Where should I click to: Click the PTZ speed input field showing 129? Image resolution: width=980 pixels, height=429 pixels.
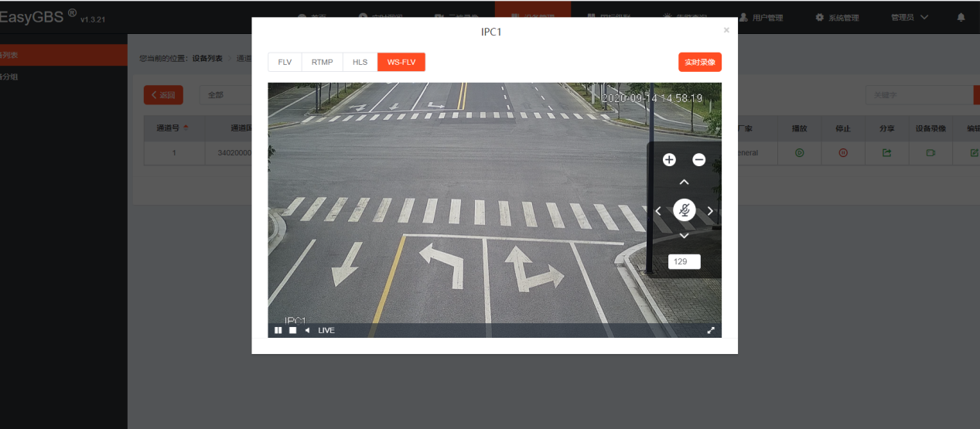(x=684, y=262)
